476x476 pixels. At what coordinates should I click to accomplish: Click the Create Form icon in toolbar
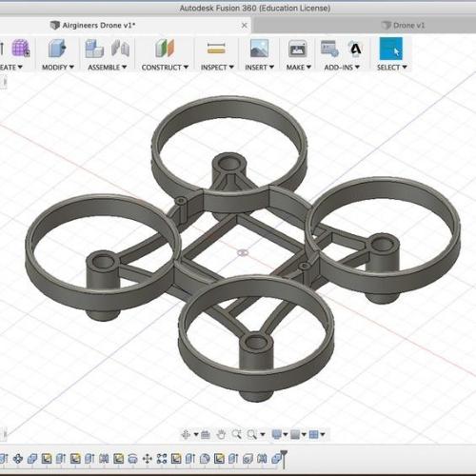coord(21,49)
